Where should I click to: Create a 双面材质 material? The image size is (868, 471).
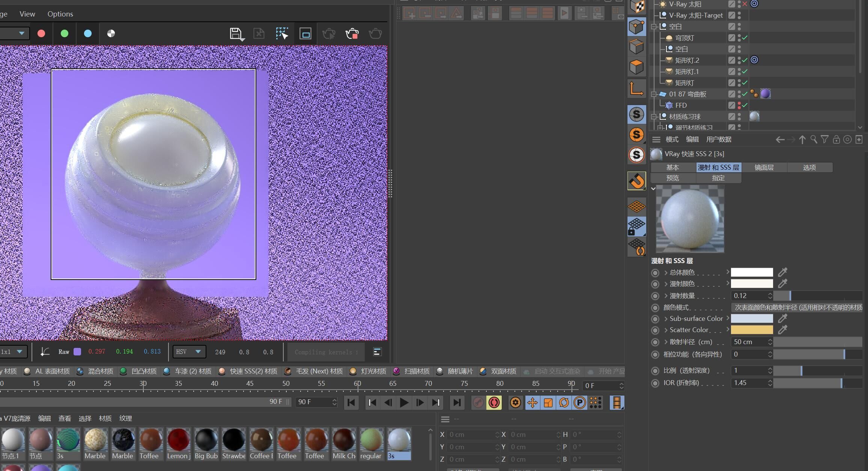(498, 371)
